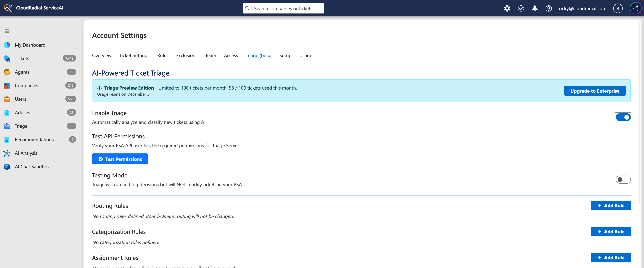
Task: Disable the Enable Triage toggle
Action: [623, 117]
